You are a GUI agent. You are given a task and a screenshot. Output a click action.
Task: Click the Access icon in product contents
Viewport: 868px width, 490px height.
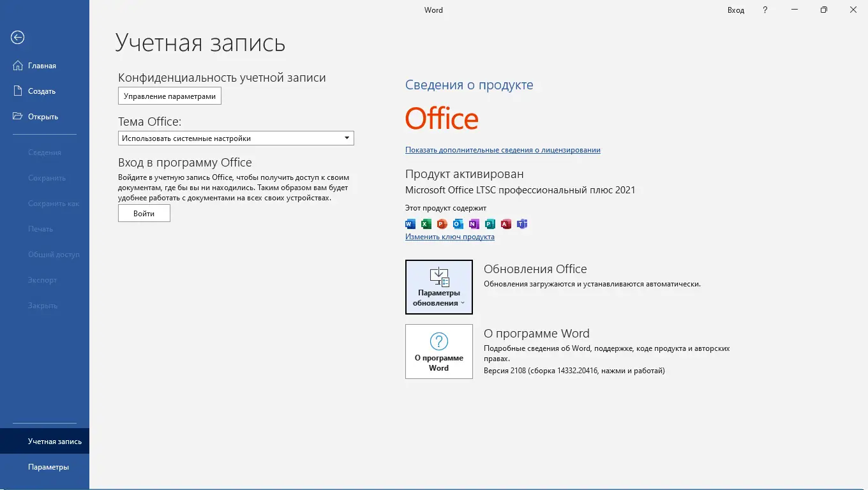pyautogui.click(x=506, y=224)
